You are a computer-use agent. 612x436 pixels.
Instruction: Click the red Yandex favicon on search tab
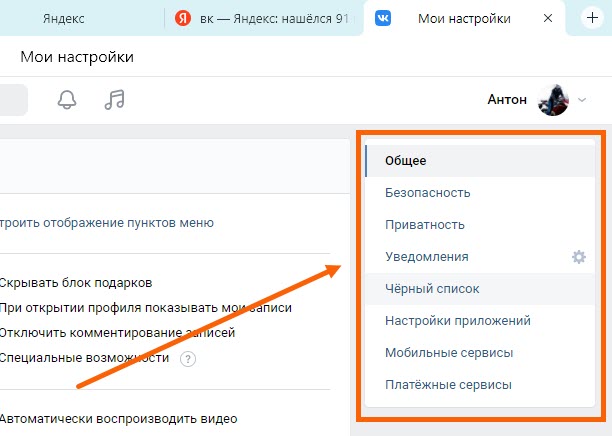coord(183,19)
